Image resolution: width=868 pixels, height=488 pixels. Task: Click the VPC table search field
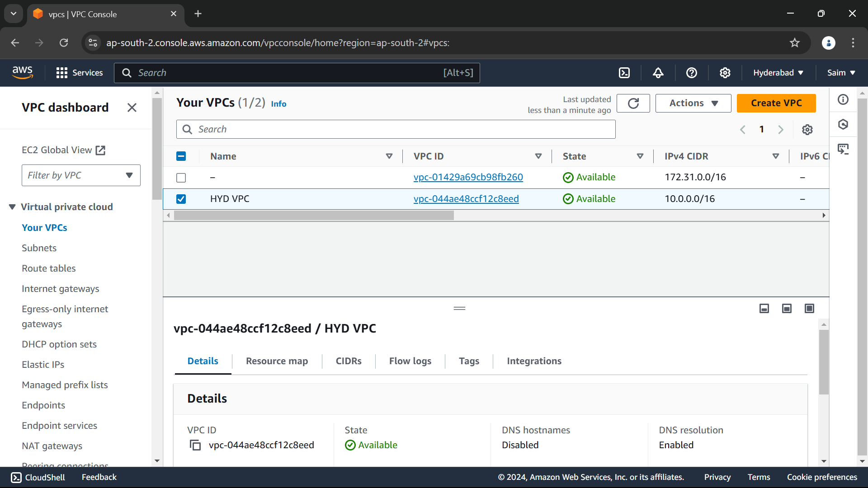[x=396, y=129]
